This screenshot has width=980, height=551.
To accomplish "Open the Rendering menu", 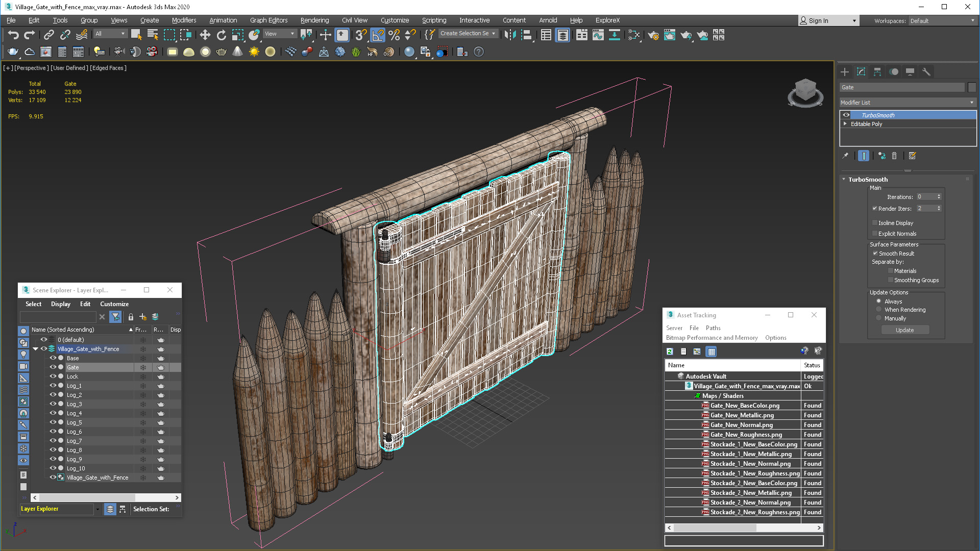I will (314, 20).
